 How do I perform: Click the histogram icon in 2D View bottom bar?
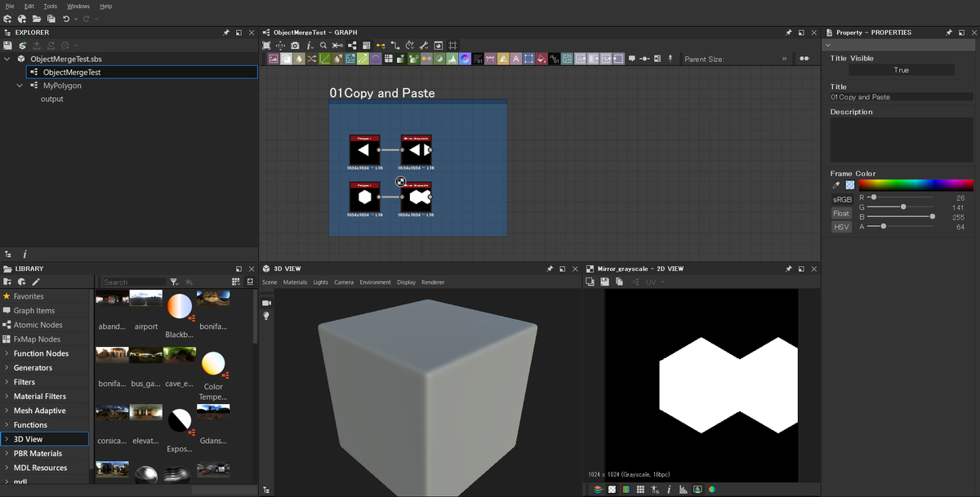683,490
